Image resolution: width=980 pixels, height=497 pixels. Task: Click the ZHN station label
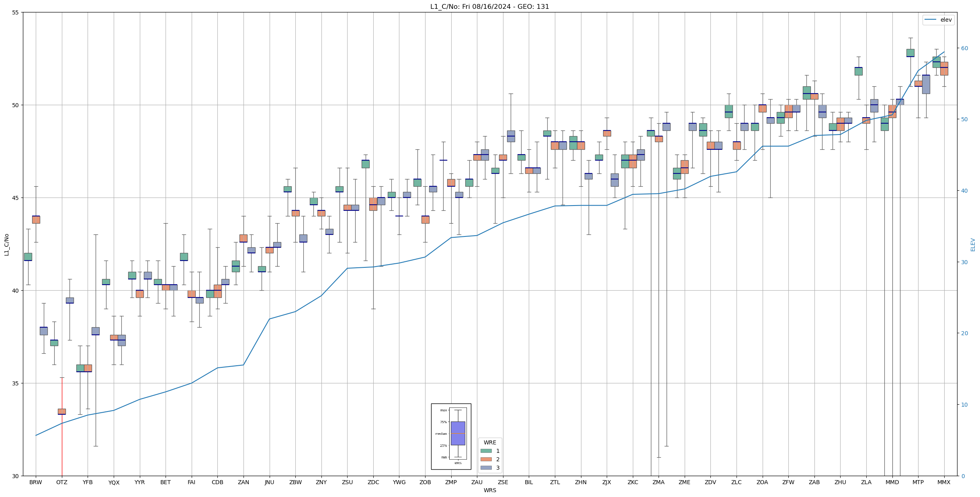pyautogui.click(x=581, y=482)
